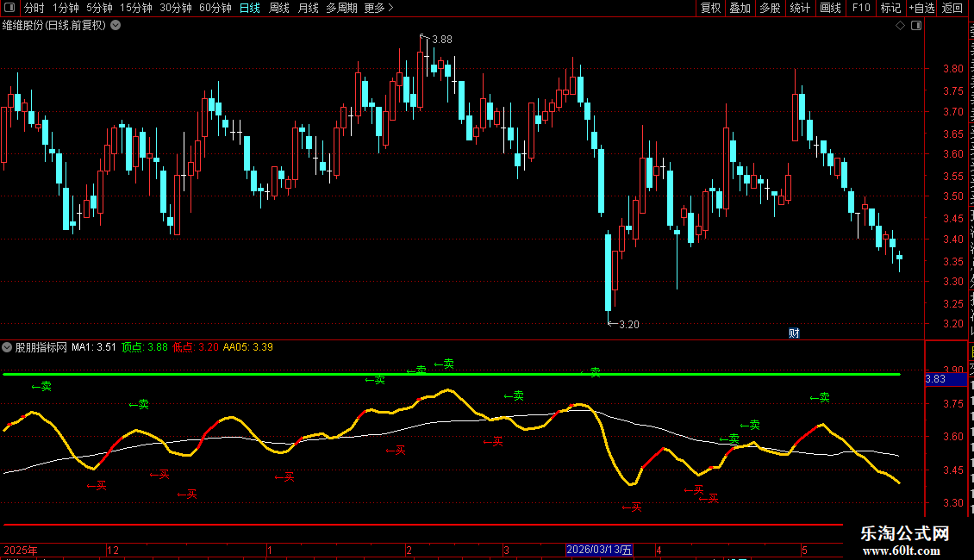Click the 2025年 label on time axis
Viewport: 974px width, 560px height.
(x=21, y=550)
